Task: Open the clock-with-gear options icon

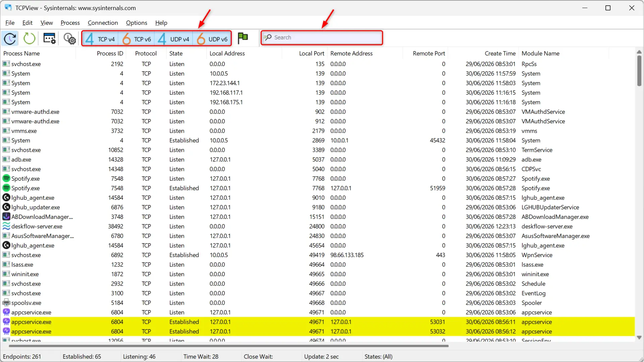Action: (69, 38)
